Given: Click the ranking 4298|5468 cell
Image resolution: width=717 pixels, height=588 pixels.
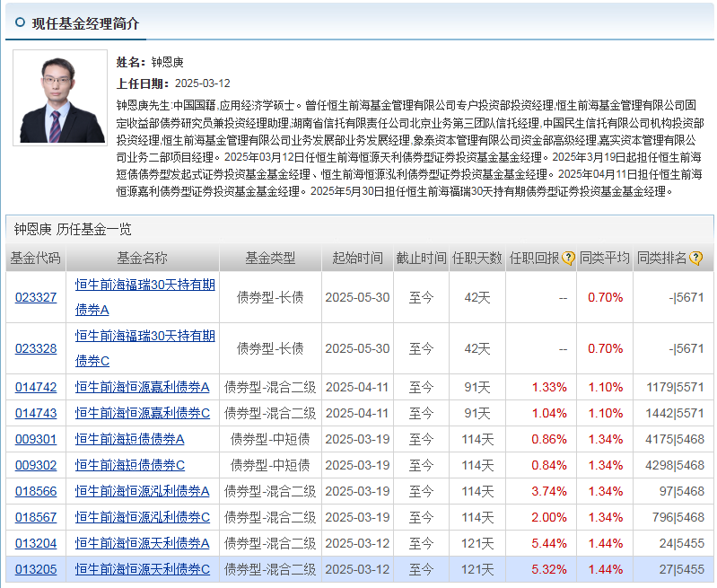Looking at the screenshot, I should pyautogui.click(x=675, y=465).
